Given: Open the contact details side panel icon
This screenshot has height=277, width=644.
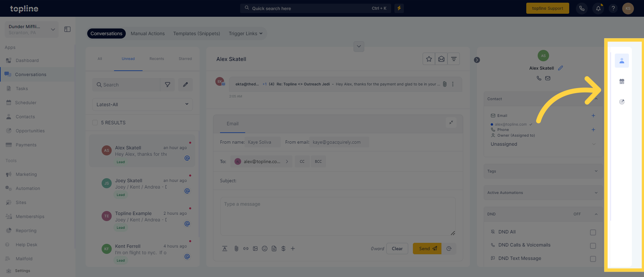Looking at the screenshot, I should coord(622,61).
